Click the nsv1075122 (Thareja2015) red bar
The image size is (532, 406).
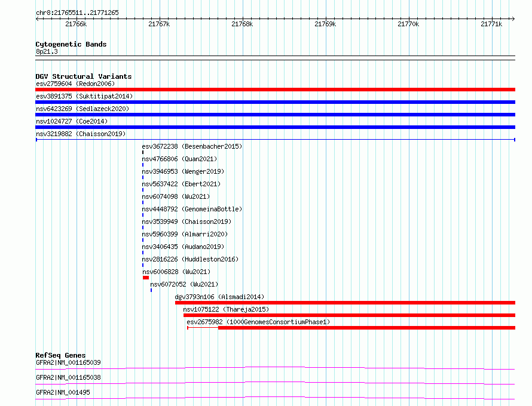pyautogui.click(x=350, y=315)
